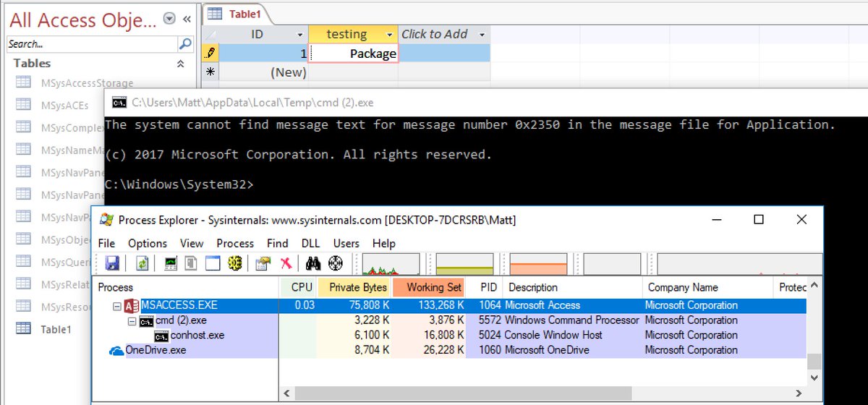868x405 pixels.
Task: Click the cloud icon beside OneDrive.exe
Action: [116, 351]
